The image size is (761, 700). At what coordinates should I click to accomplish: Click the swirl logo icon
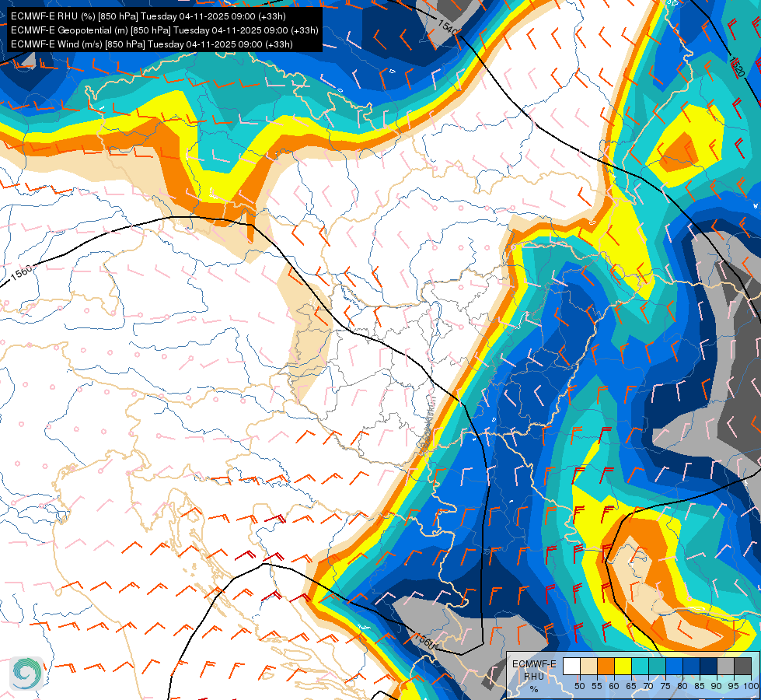26,673
